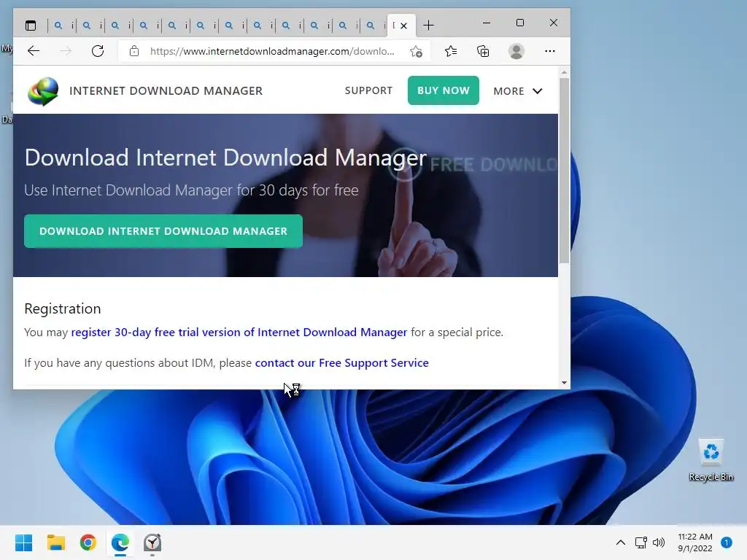The width and height of the screenshot is (747, 560).
Task: Open the clock app taskbar icon
Action: coord(152,542)
